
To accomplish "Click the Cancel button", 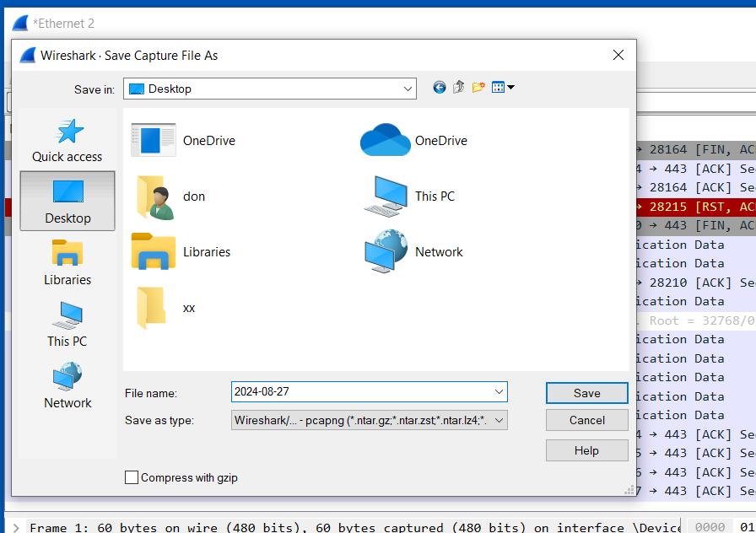I will click(x=586, y=420).
